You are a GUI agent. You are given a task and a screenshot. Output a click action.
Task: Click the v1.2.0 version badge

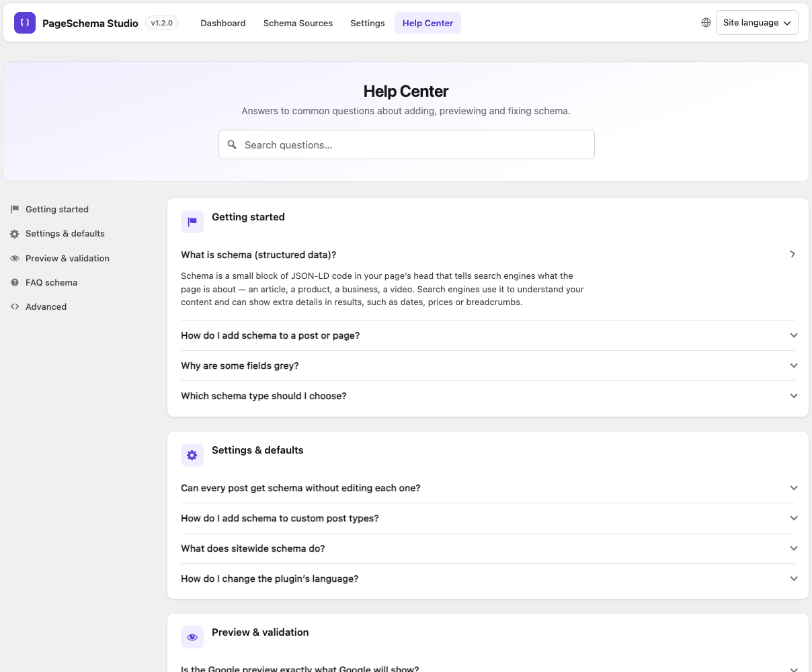pos(162,23)
